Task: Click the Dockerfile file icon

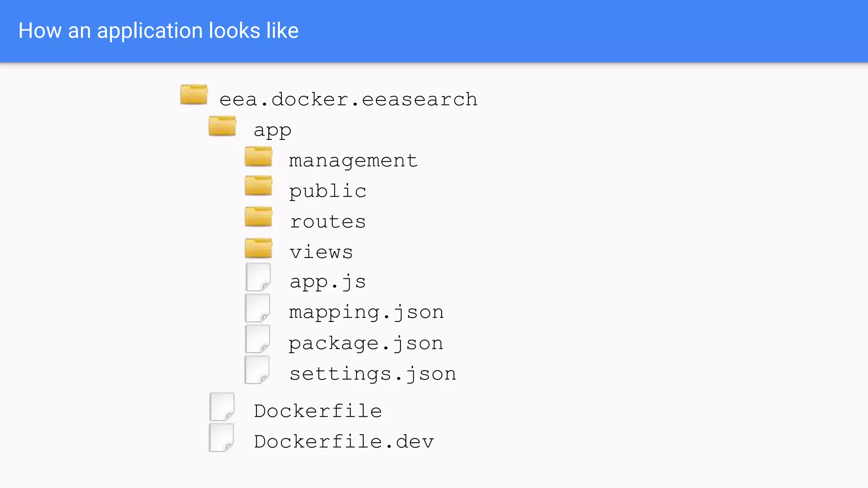Action: [222, 407]
